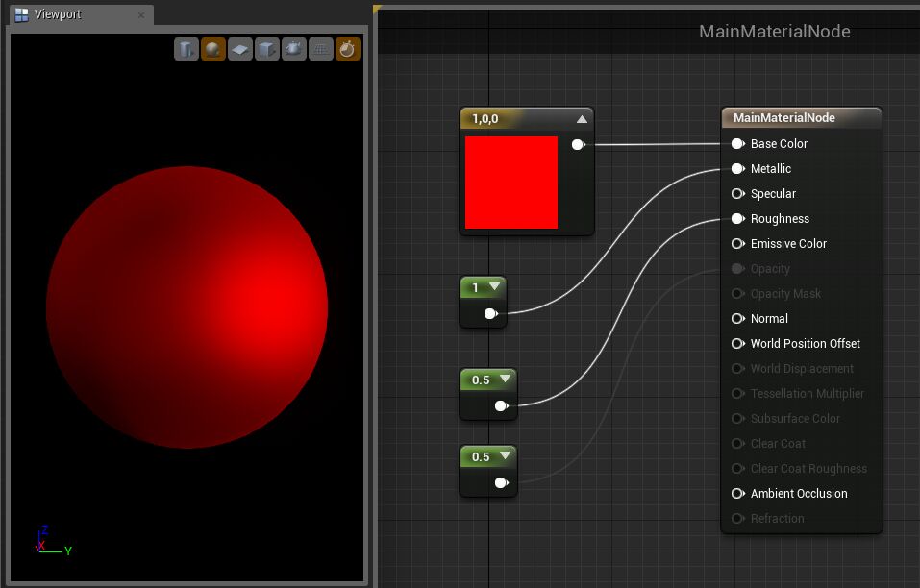Image resolution: width=920 pixels, height=588 pixels.
Task: Click the Emissive Color input pin
Action: tap(737, 244)
